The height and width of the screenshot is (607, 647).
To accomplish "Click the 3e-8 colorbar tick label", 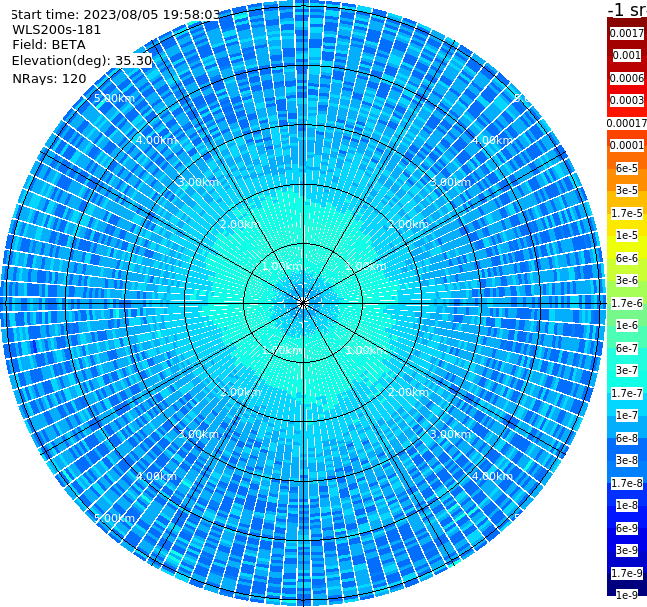I will point(627,460).
